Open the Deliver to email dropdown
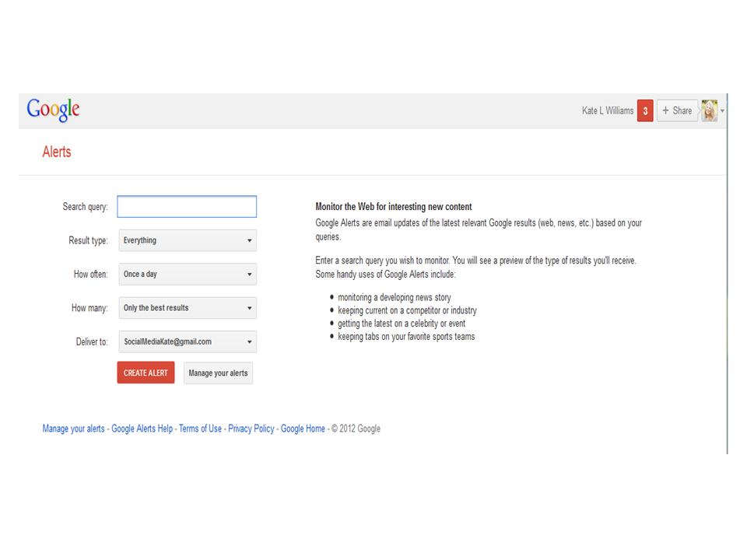The width and height of the screenshot is (747, 560). point(188,342)
